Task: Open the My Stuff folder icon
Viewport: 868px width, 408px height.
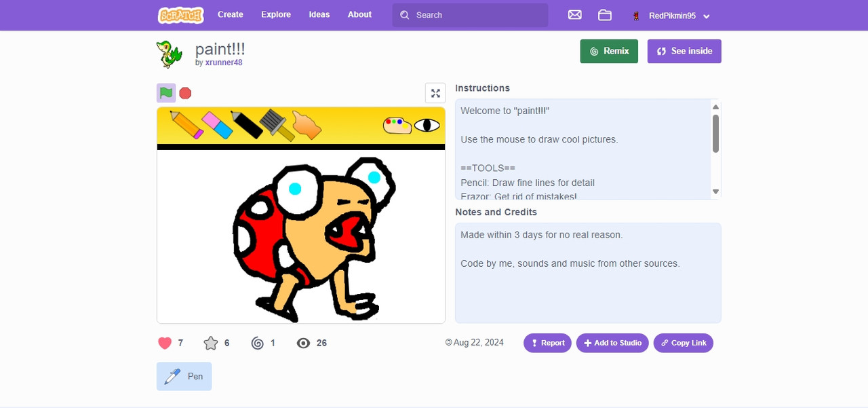Action: pyautogui.click(x=605, y=15)
